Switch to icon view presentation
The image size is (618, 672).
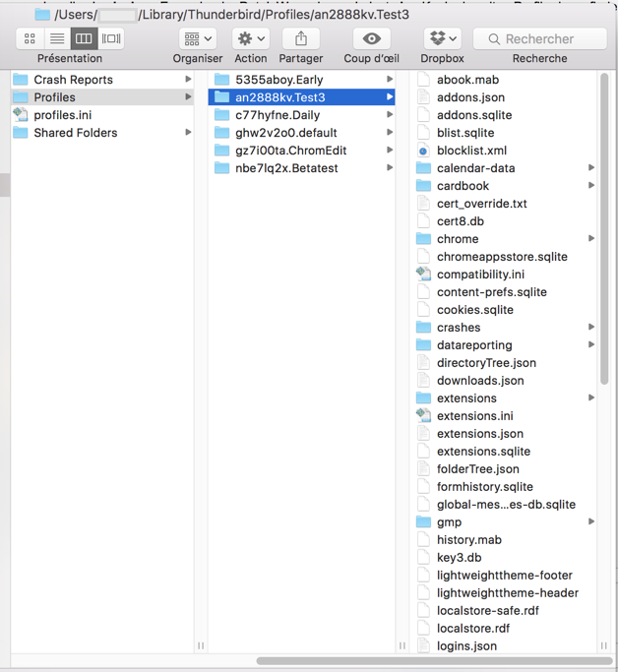pyautogui.click(x=30, y=39)
